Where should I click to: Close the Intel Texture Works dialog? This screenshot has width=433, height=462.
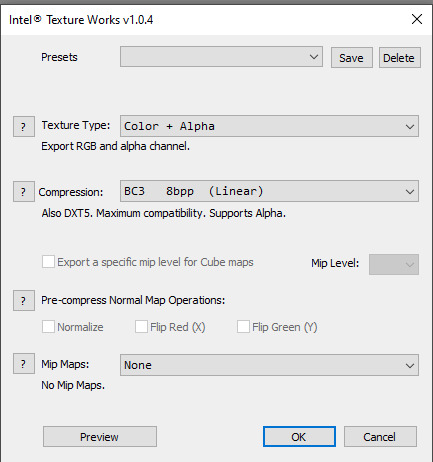pos(417,19)
